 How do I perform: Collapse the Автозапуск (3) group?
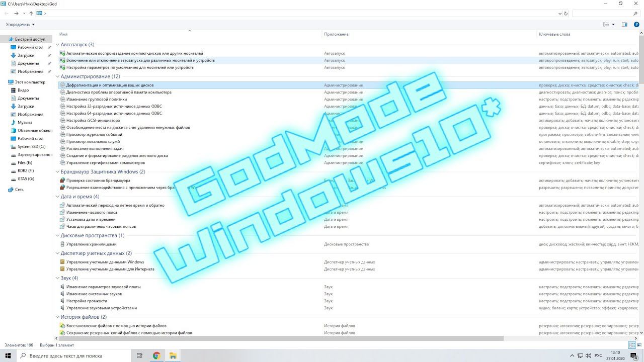[57, 44]
